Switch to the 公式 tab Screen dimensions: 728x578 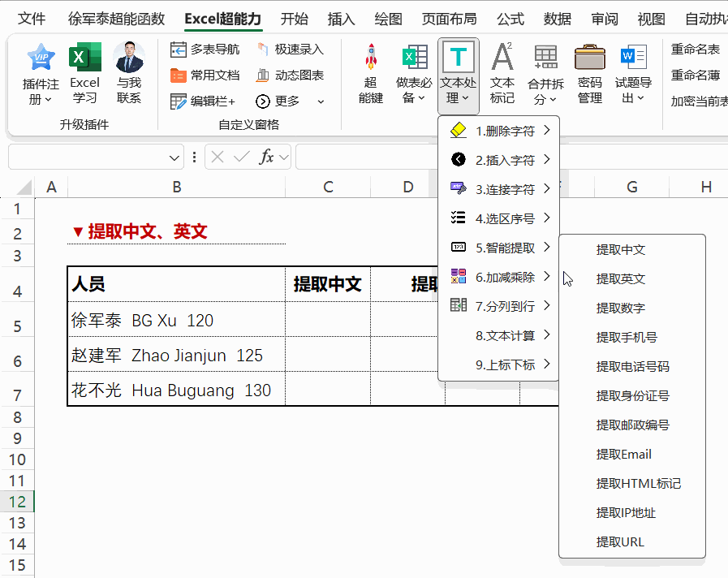(x=510, y=19)
